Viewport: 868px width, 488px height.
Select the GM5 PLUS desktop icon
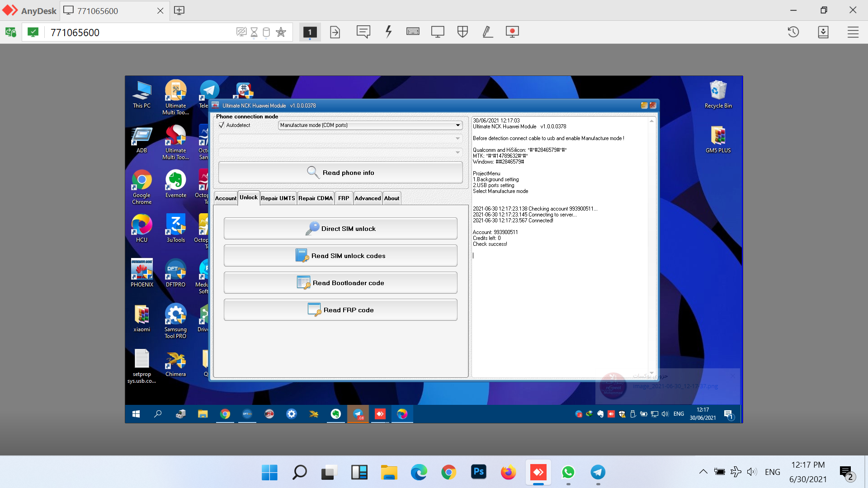[718, 140]
